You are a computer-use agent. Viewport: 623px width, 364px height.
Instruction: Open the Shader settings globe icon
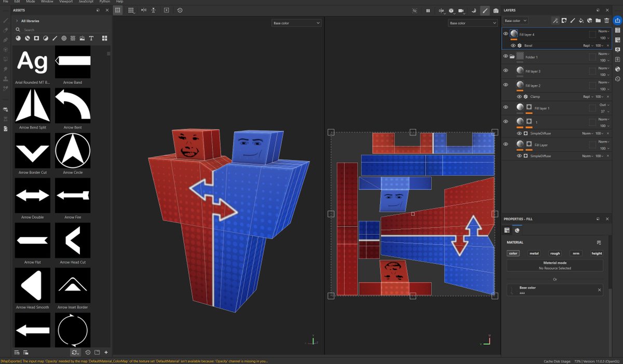[x=617, y=69]
